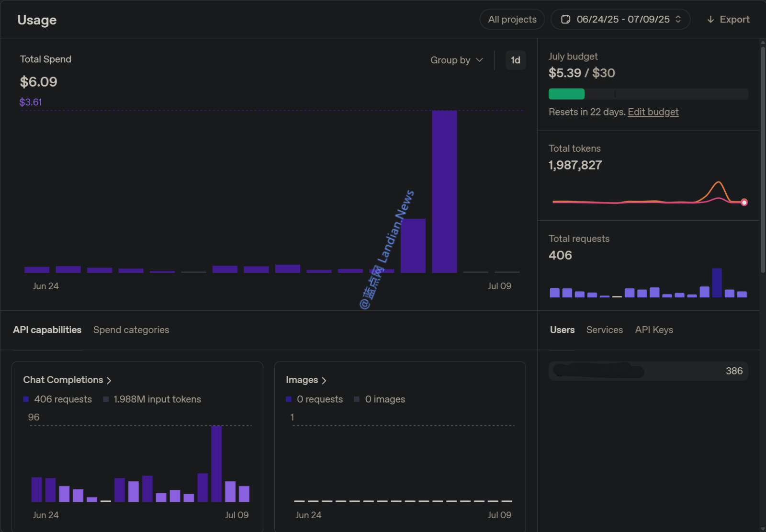
Task: Click the Chat Completions requests legend square
Action: [26, 399]
